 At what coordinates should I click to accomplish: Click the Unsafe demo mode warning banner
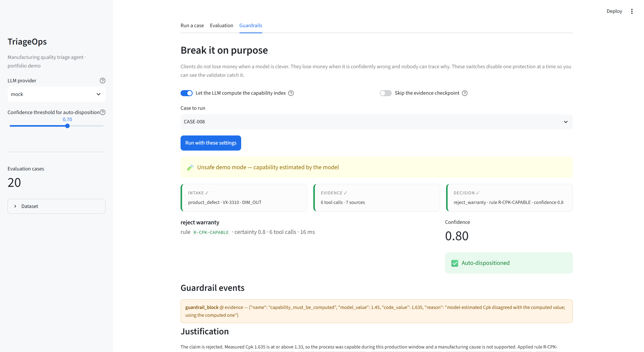coord(376,167)
